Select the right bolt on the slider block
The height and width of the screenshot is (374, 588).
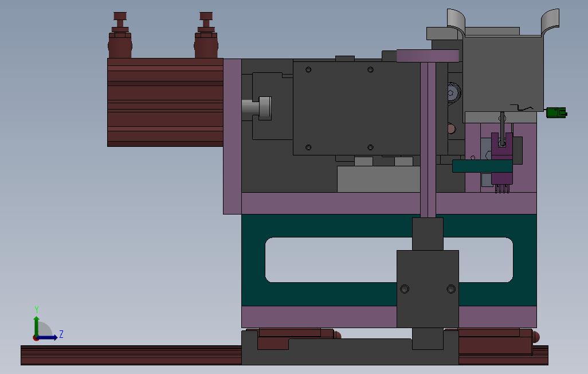tap(451, 289)
